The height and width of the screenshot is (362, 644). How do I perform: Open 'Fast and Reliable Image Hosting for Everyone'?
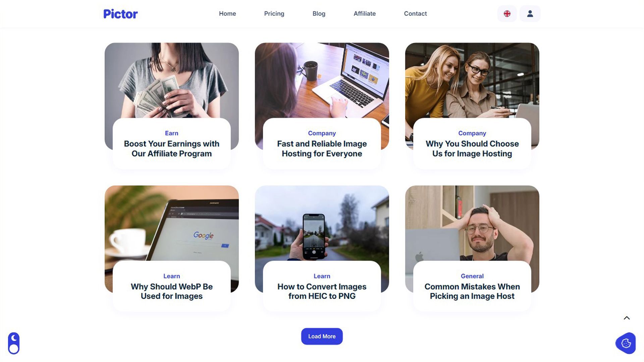click(x=322, y=148)
